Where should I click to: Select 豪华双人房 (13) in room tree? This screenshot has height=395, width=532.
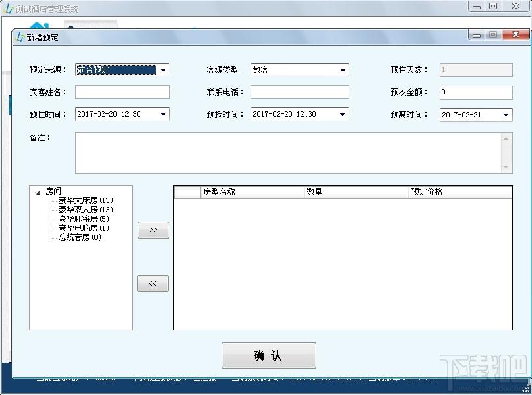(x=86, y=210)
